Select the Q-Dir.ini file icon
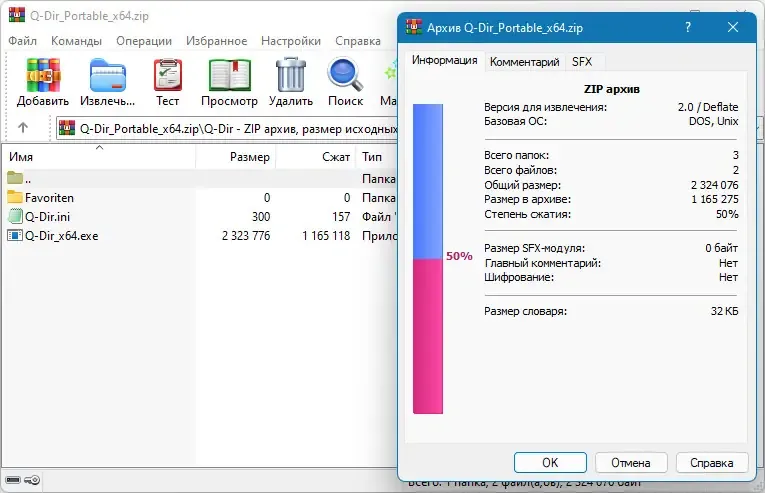765x493 pixels. pos(15,216)
